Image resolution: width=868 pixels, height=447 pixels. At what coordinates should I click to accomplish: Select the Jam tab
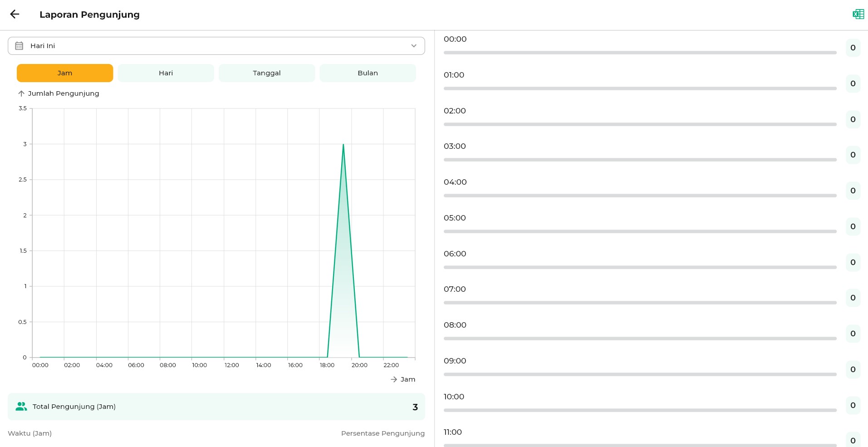(65, 73)
